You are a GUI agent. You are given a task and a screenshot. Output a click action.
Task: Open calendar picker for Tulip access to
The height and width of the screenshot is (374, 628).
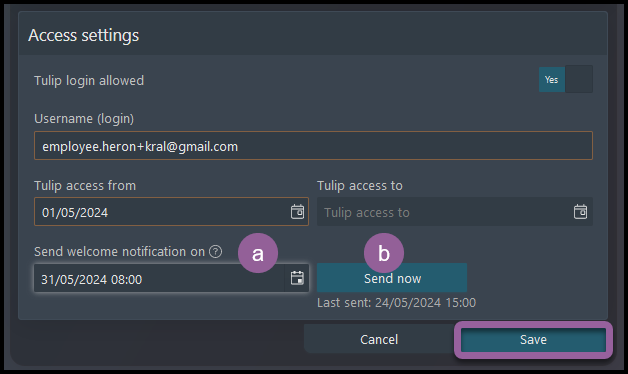pyautogui.click(x=580, y=212)
